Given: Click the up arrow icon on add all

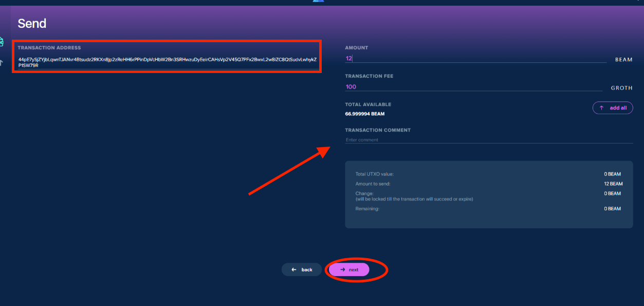Looking at the screenshot, I should pyautogui.click(x=601, y=108).
